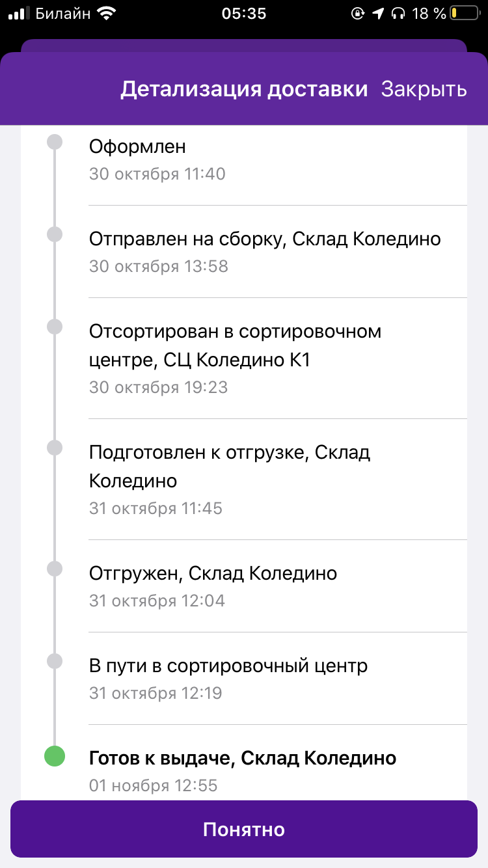Tap the clock showing 05:35
The width and height of the screenshot is (488, 868).
click(x=244, y=13)
